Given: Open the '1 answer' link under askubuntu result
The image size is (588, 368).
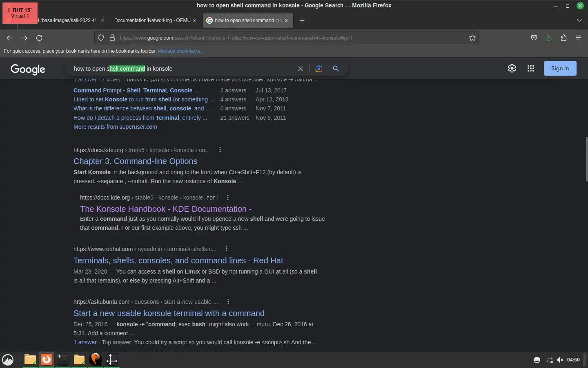Looking at the screenshot, I should pos(85,342).
